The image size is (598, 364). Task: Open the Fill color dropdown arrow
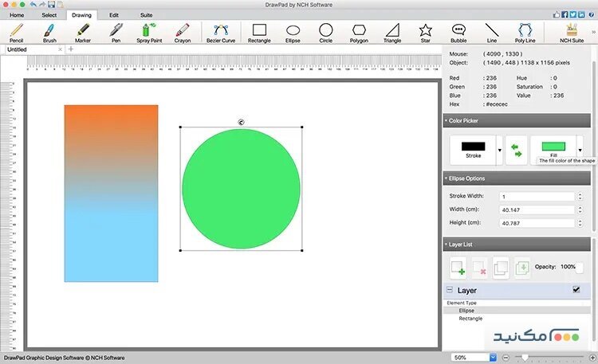[580, 151]
